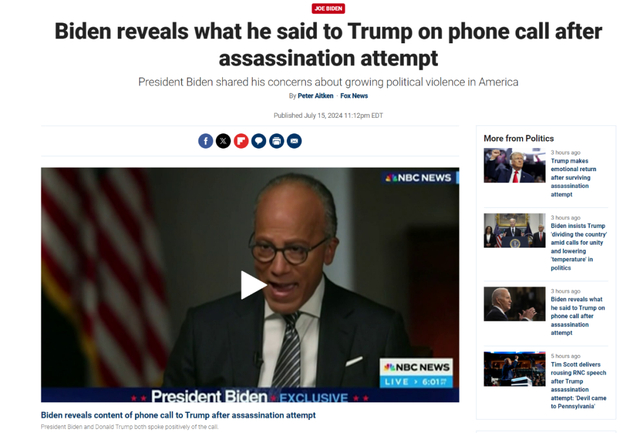Open Trump makes emotional return story link
This screenshot has width=640, height=433.
(x=573, y=178)
